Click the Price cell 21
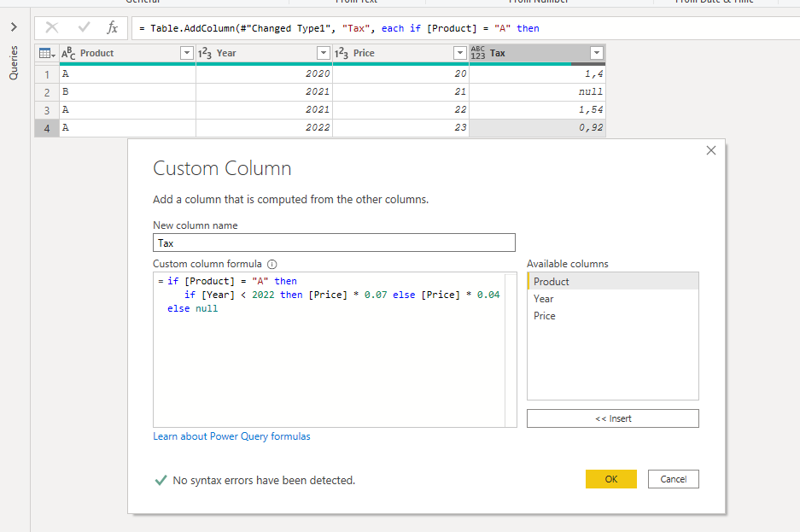Viewport: 800px width, 532px height. [x=401, y=92]
